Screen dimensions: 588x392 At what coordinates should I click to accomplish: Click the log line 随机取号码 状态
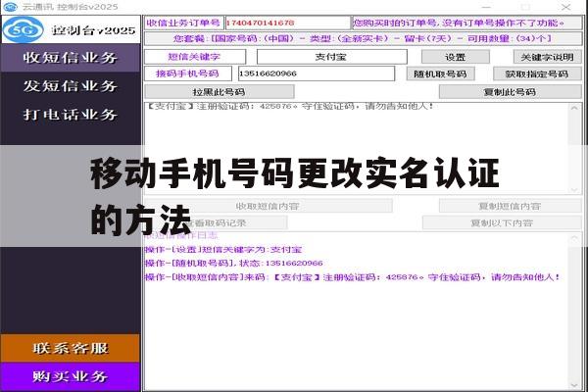pyautogui.click(x=234, y=263)
